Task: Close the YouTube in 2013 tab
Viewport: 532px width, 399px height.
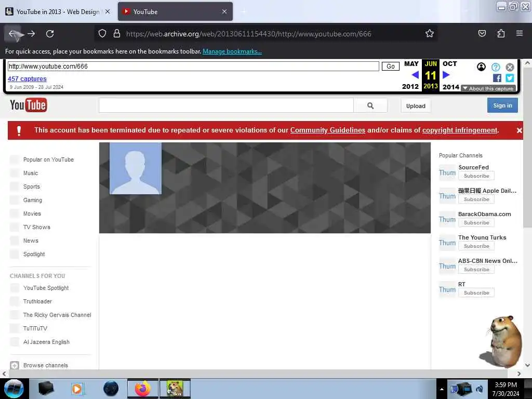Action: [x=108, y=11]
